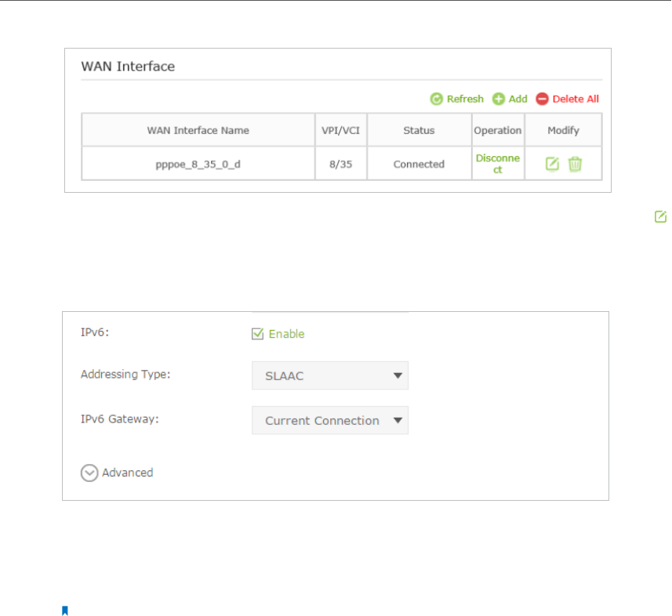The height and width of the screenshot is (616, 672).
Task: Click the Status column header
Action: pos(419,130)
